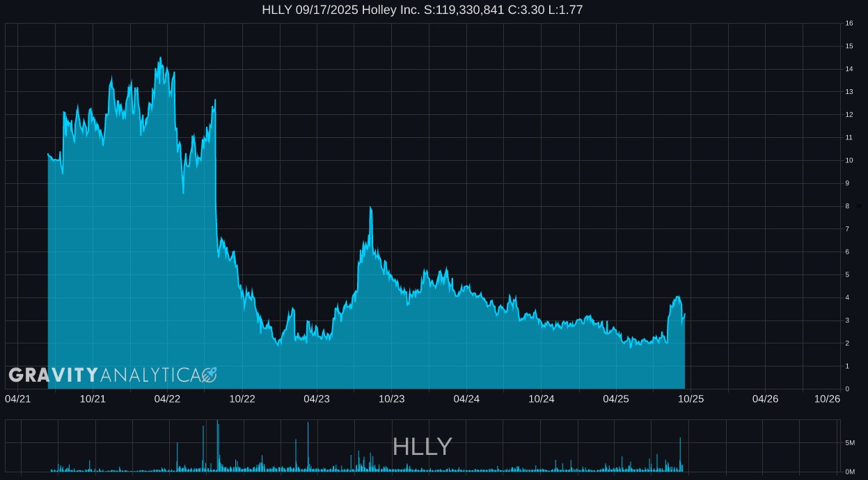This screenshot has width=868, height=480.
Task: Click the price axis value 4
Action: [x=847, y=297]
